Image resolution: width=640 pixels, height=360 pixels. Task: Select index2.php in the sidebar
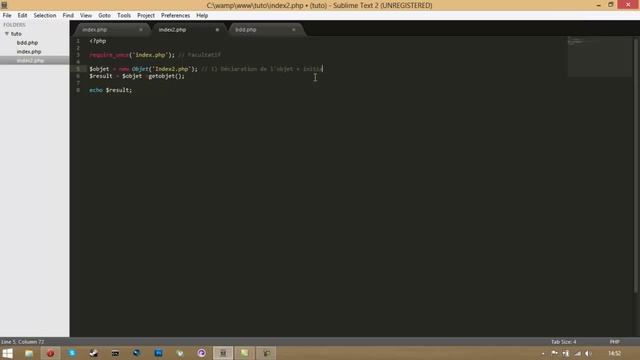[x=30, y=60]
